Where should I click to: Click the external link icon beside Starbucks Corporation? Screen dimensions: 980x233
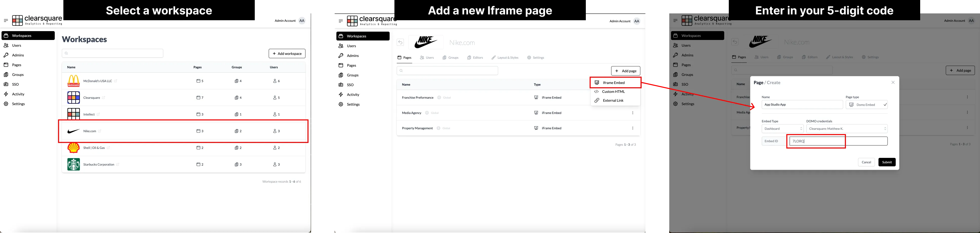pos(118,164)
